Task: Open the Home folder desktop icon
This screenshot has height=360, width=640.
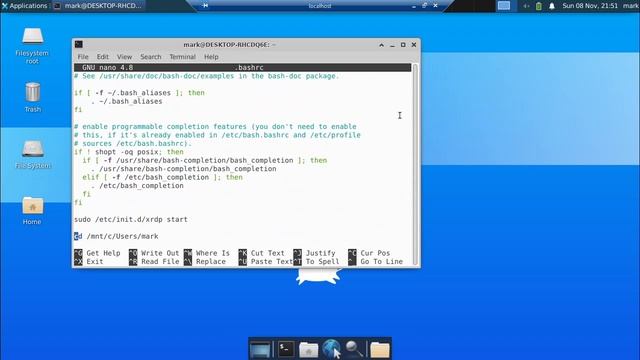Action: [x=32, y=211]
